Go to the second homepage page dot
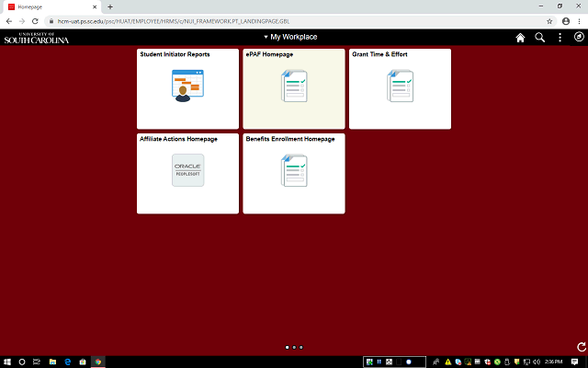The height and width of the screenshot is (368, 588). coord(294,348)
